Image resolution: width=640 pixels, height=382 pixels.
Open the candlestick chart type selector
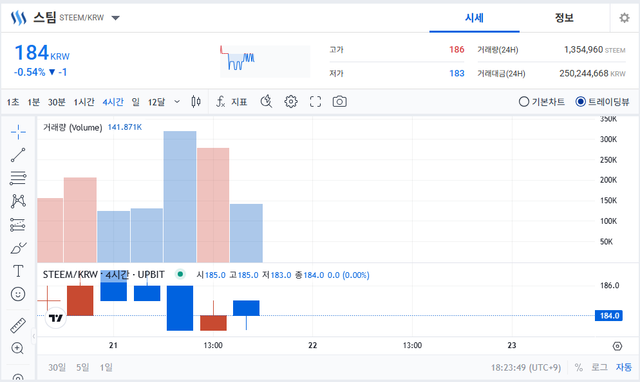[196, 102]
